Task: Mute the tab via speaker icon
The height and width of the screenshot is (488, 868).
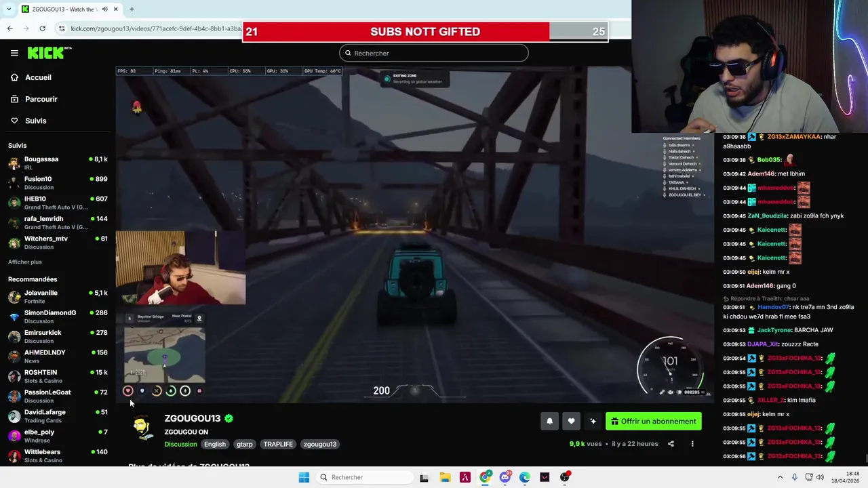Action: 104,9
